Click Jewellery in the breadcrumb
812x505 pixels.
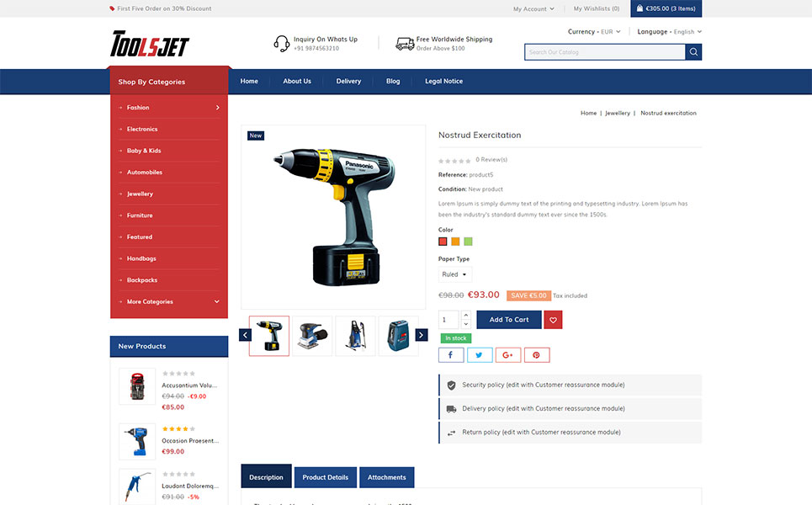click(x=618, y=113)
